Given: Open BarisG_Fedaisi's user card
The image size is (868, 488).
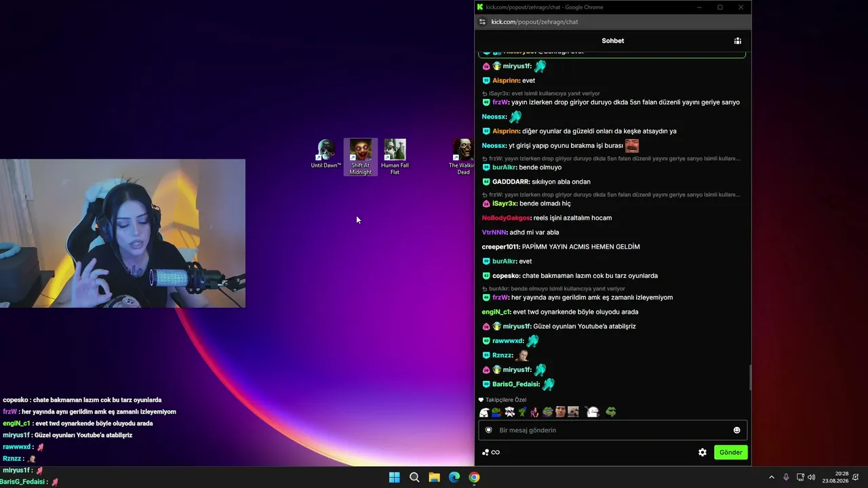Looking at the screenshot, I should click(516, 384).
